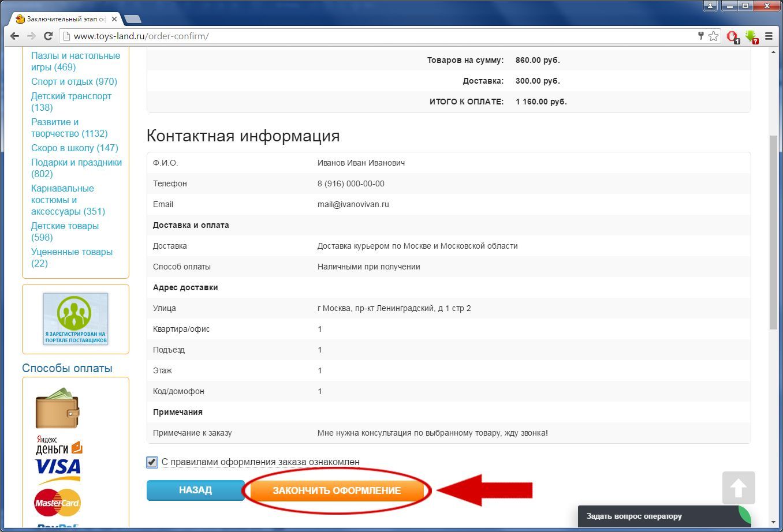
Task: Click the НАЗАД button
Action: coord(195,490)
